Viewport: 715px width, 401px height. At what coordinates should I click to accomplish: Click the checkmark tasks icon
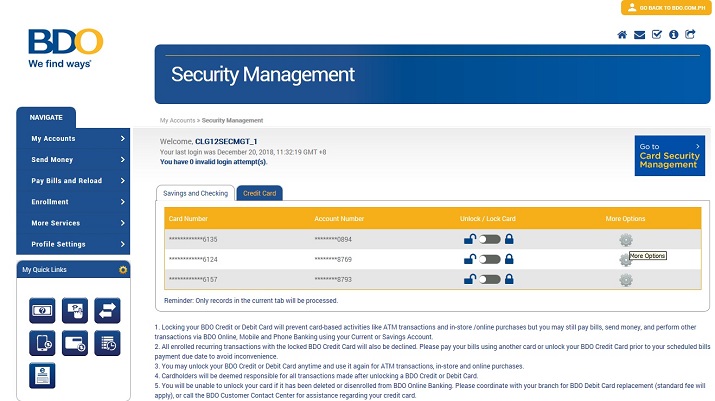[x=657, y=34]
